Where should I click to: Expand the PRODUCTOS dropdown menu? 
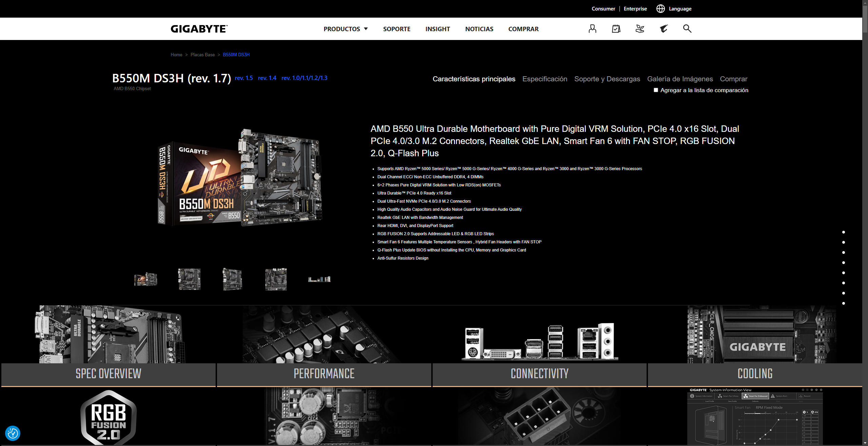click(346, 29)
